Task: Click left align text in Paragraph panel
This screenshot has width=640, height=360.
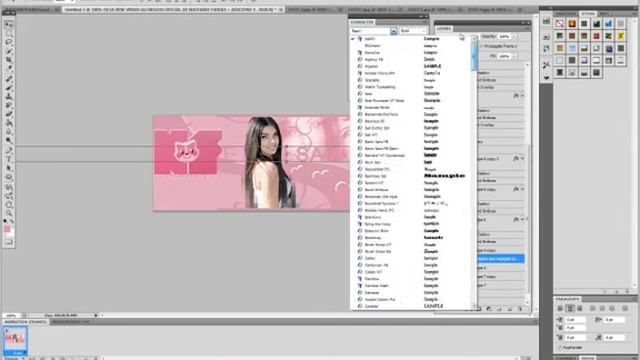Action: coord(560,308)
